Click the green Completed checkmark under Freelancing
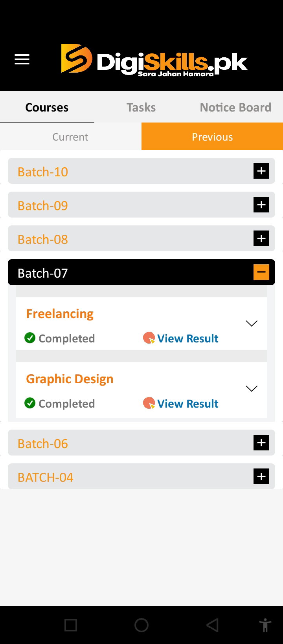Viewport: 283px width, 644px height. coord(30,338)
